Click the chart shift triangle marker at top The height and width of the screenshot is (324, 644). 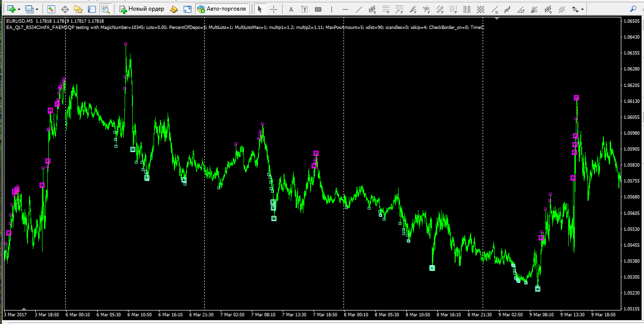pyautogui.click(x=497, y=18)
